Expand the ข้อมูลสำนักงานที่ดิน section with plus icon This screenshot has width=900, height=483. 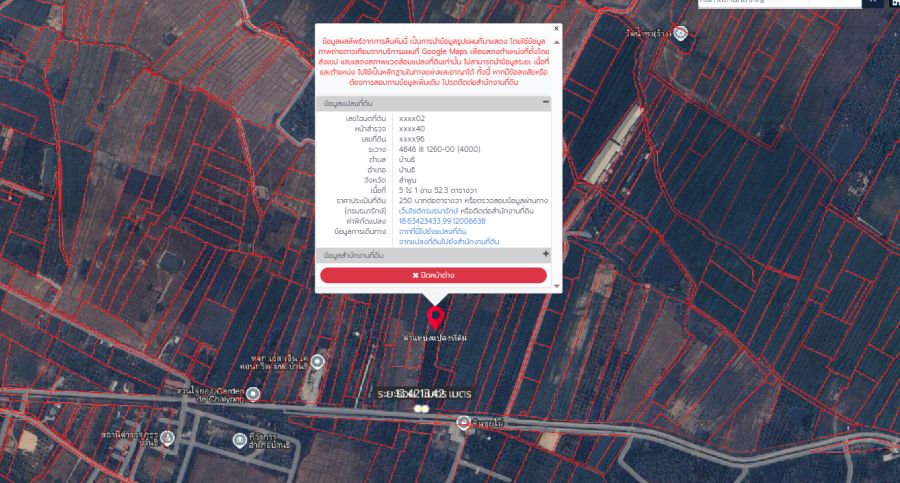tap(545, 255)
